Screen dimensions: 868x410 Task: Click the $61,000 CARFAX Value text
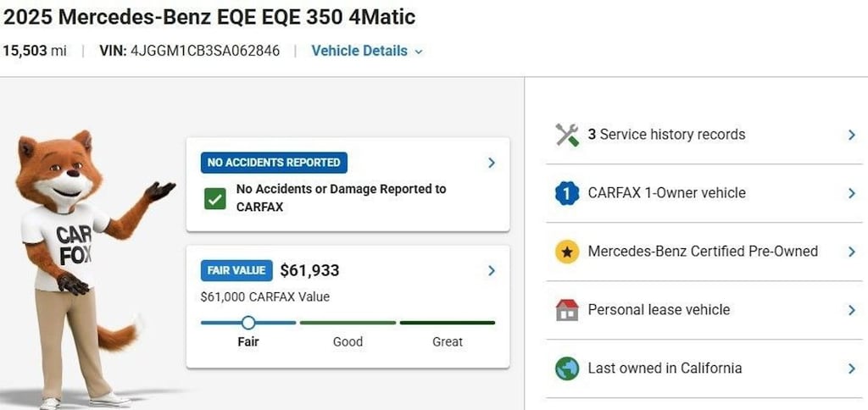point(265,297)
